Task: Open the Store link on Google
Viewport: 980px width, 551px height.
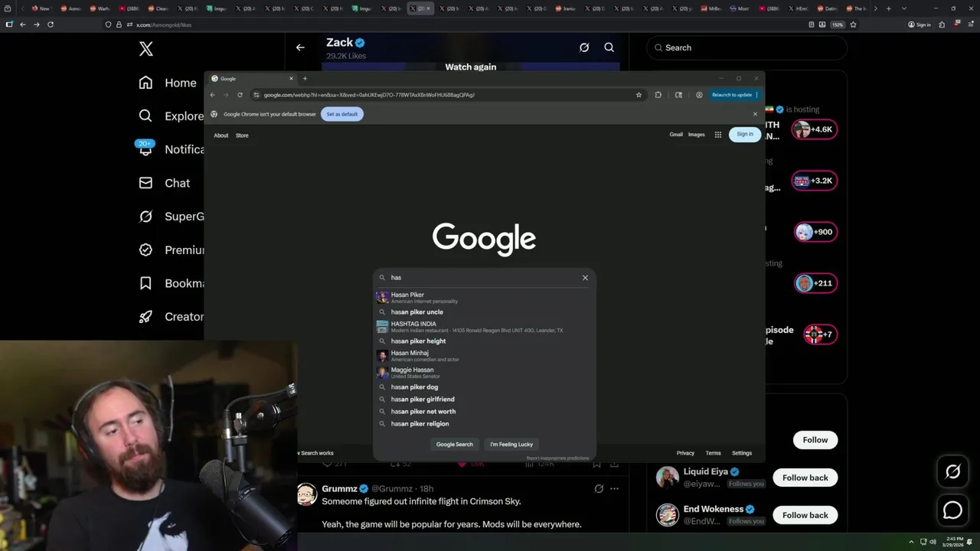Action: [242, 135]
